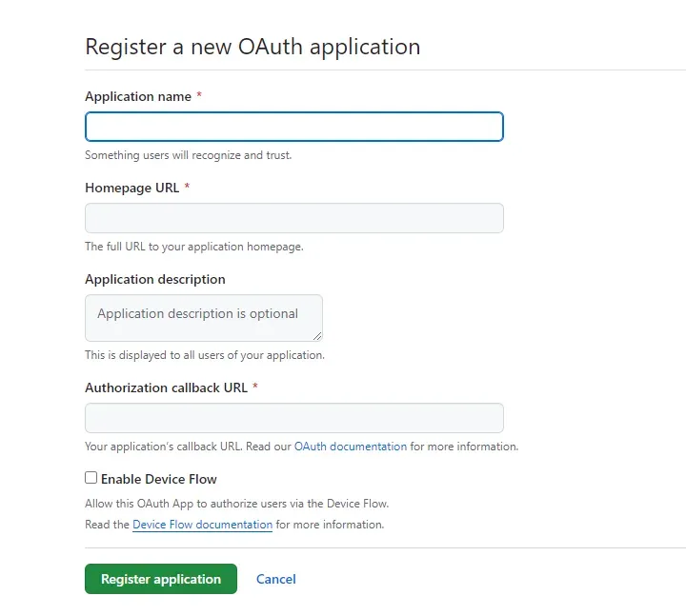The image size is (686, 616).
Task: Click the red asterisk beside Homepage URL
Action: click(x=187, y=188)
